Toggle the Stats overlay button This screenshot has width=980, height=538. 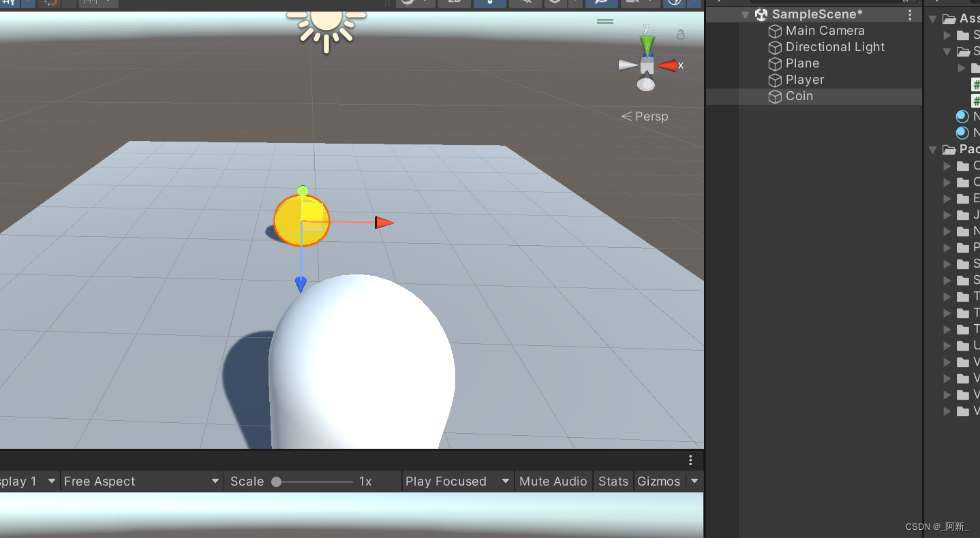[613, 481]
